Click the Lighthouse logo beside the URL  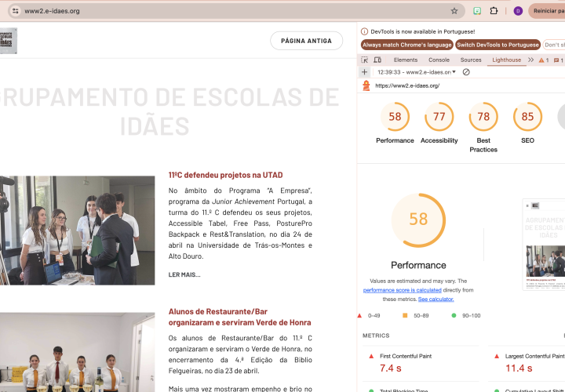pos(366,85)
